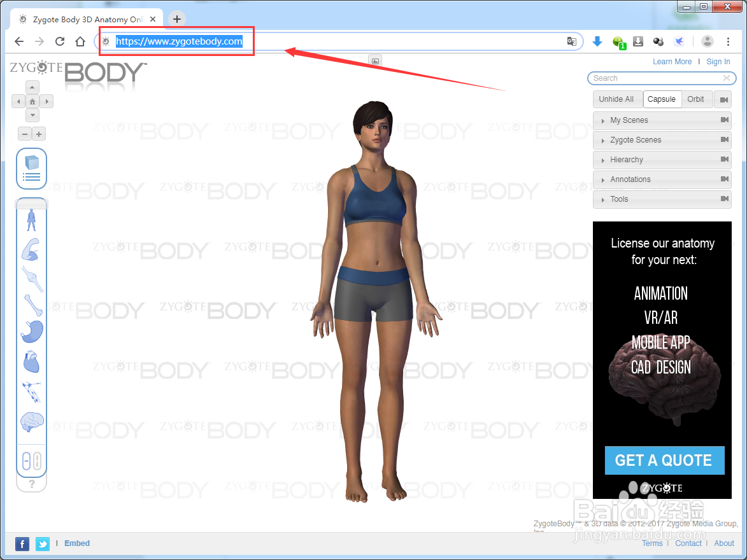Screen dimensions: 747x560
Task: Expand the Annotations panel
Action: coord(662,179)
